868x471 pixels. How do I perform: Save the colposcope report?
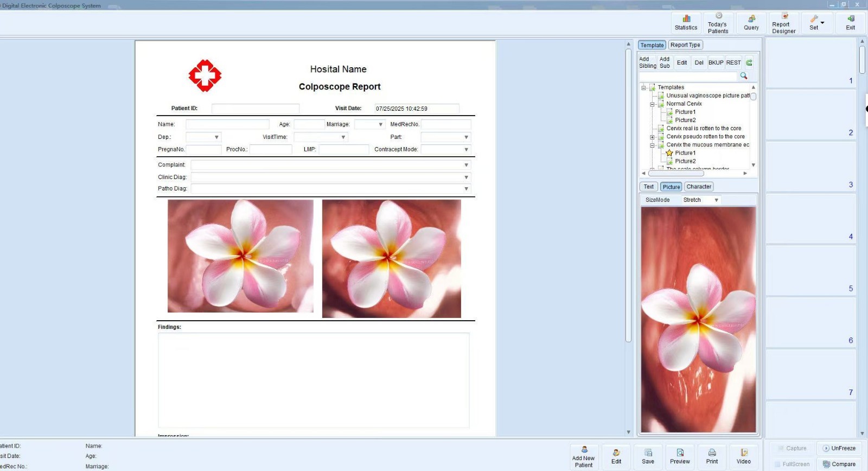click(x=648, y=457)
